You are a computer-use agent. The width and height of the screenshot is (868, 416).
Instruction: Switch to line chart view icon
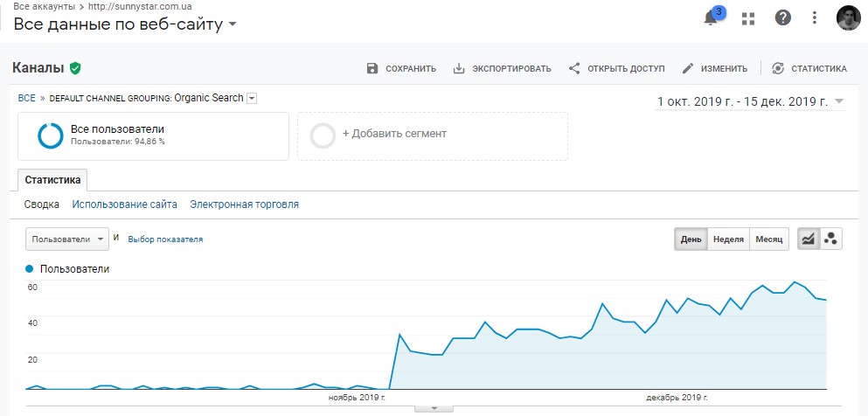click(x=809, y=239)
